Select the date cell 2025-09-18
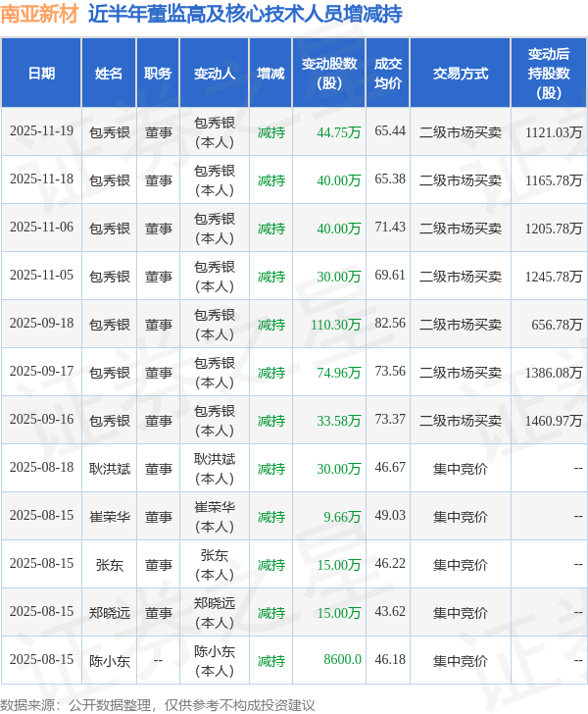 tap(41, 324)
